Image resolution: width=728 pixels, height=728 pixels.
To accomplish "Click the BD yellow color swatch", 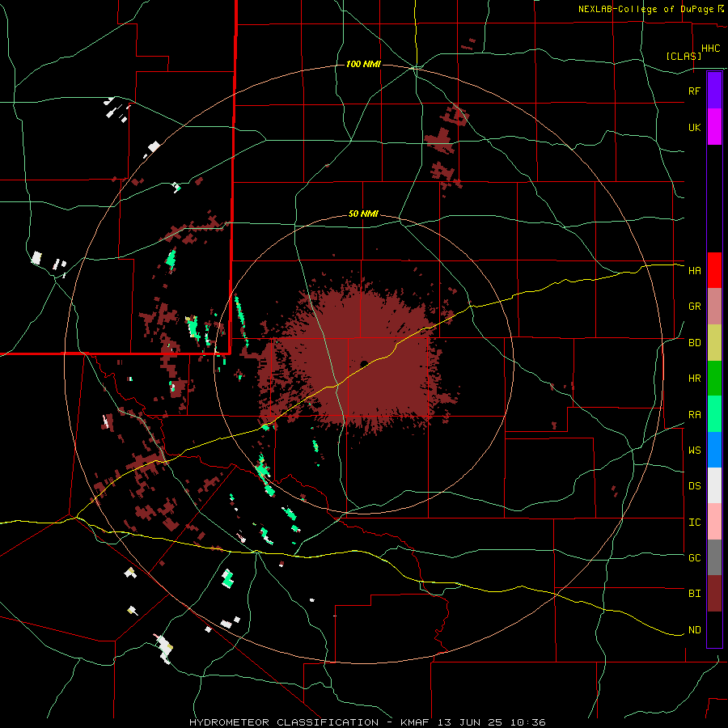I will pos(714,343).
